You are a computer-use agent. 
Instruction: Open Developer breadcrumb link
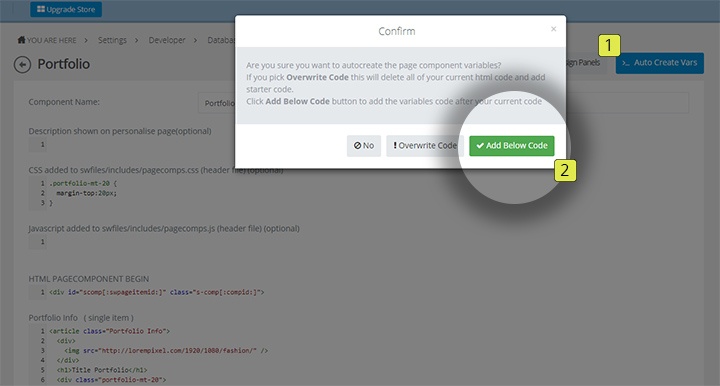pyautogui.click(x=167, y=40)
